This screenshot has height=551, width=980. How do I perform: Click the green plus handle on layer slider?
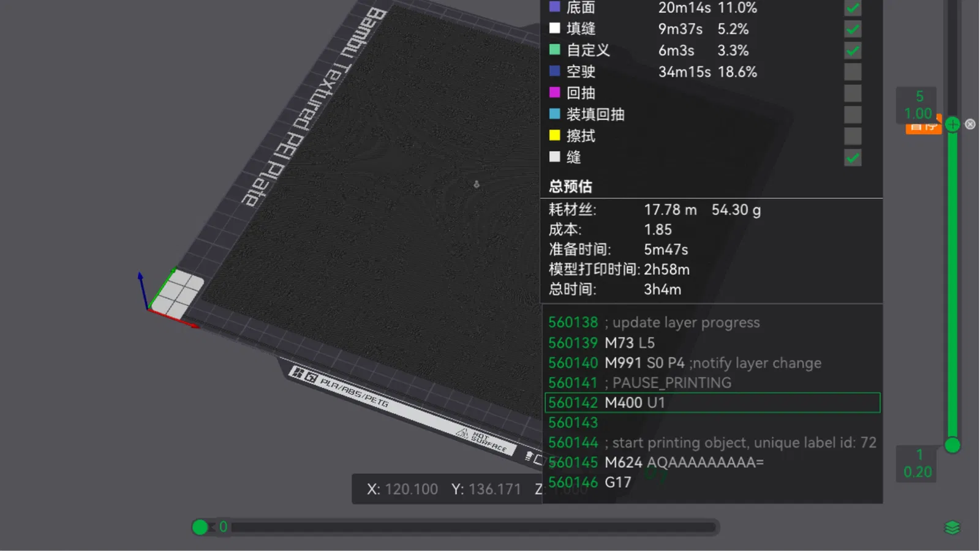click(952, 124)
